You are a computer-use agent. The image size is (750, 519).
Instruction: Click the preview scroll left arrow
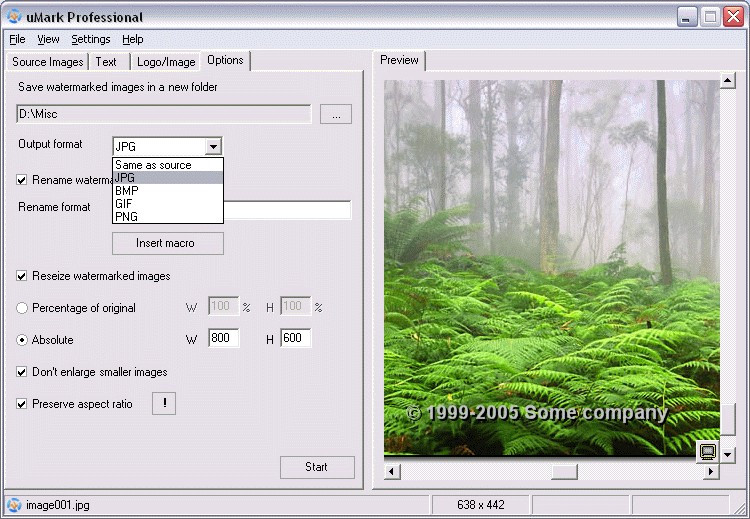pos(391,472)
